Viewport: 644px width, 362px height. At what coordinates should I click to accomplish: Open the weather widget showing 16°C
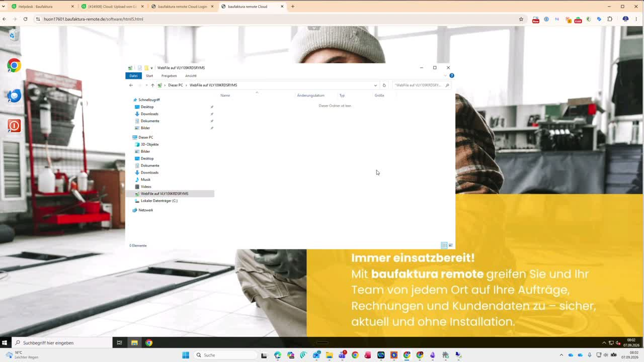pos(23,355)
